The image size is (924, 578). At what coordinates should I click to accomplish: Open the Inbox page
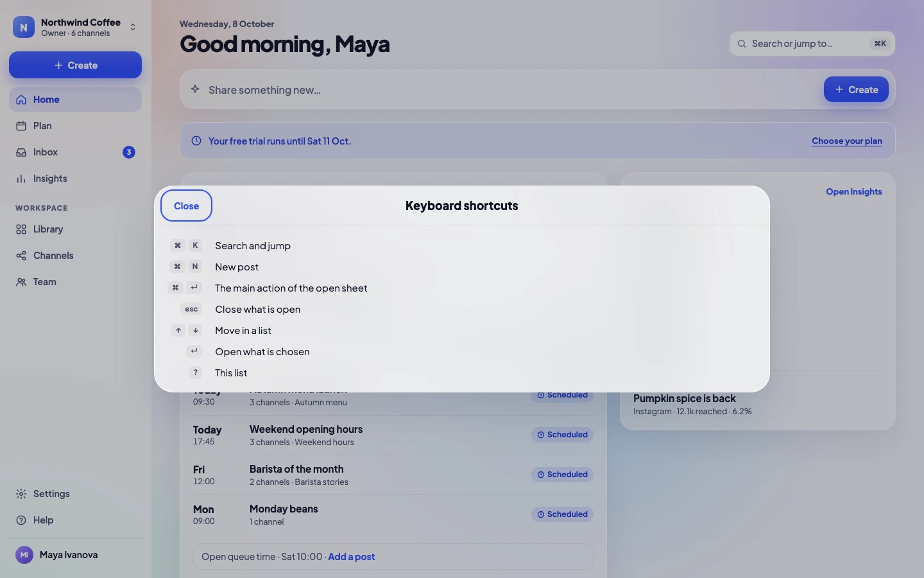click(x=75, y=152)
